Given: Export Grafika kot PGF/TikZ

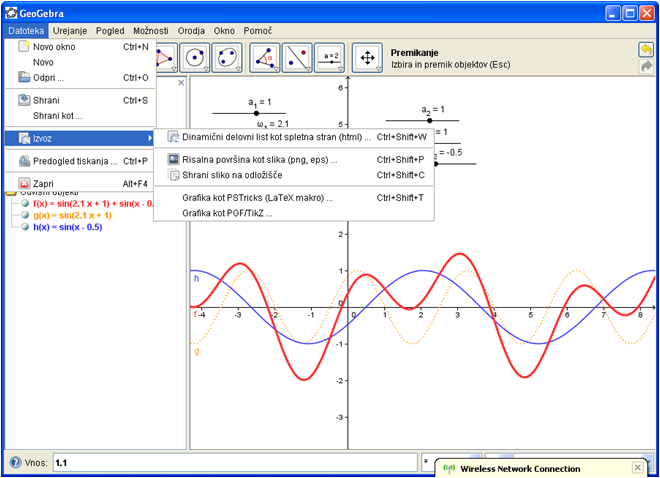Looking at the screenshot, I should tap(294, 213).
